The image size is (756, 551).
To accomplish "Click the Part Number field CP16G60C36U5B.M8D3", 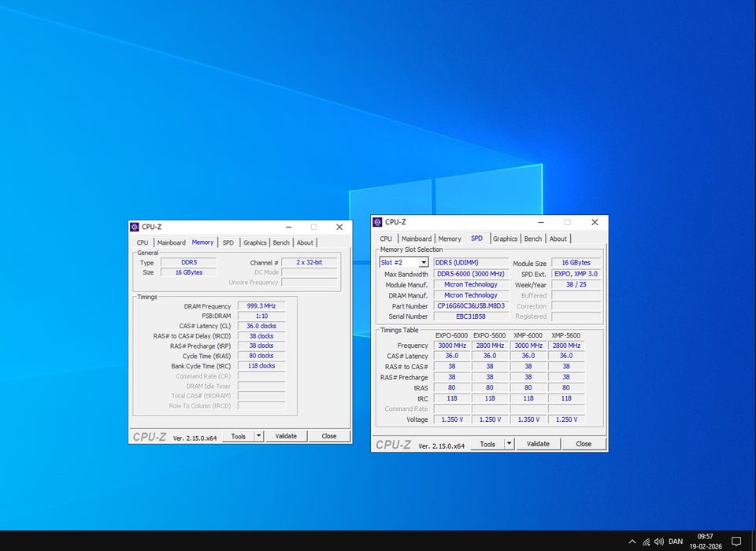I will [x=470, y=306].
